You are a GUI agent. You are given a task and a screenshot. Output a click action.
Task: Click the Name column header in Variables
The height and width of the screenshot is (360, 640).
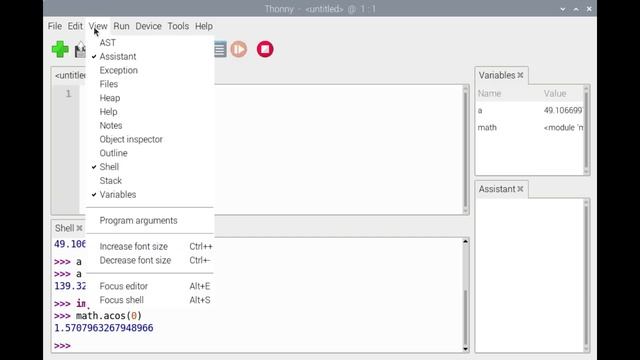[x=489, y=93]
